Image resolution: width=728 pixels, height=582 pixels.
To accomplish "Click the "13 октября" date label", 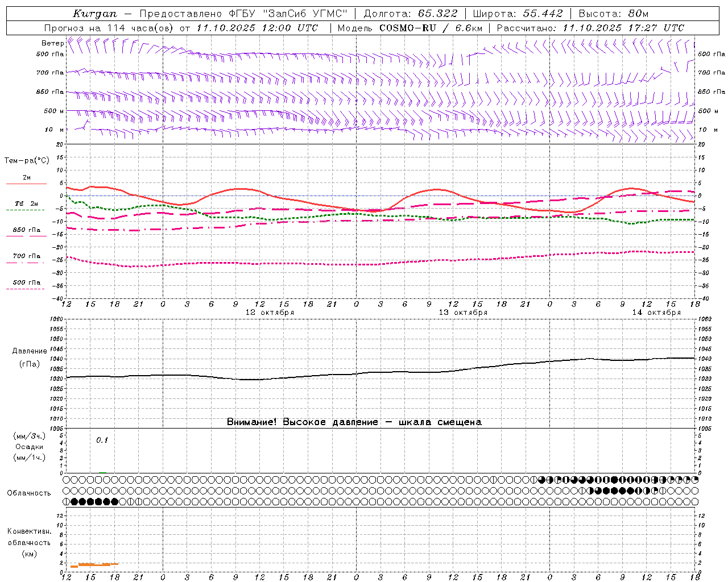I will click(x=463, y=313).
